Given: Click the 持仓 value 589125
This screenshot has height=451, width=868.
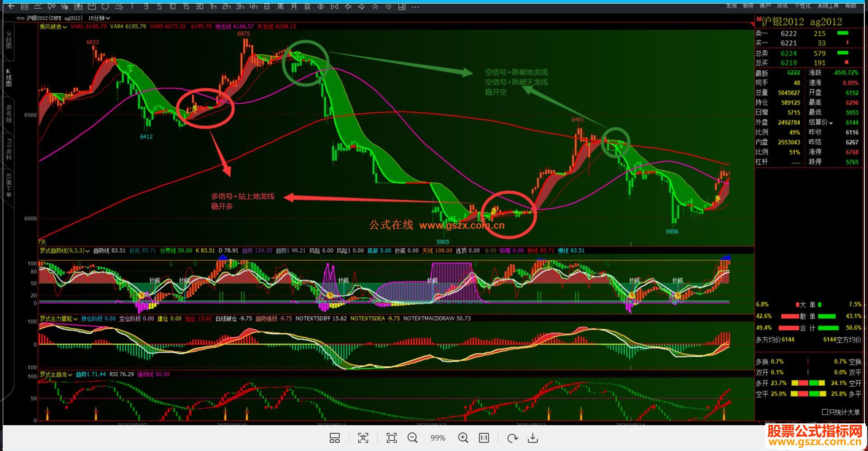Looking at the screenshot, I should (791, 102).
